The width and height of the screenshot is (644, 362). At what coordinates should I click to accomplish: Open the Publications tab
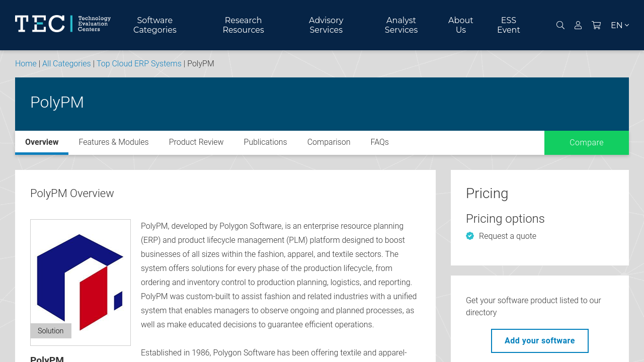[265, 142]
